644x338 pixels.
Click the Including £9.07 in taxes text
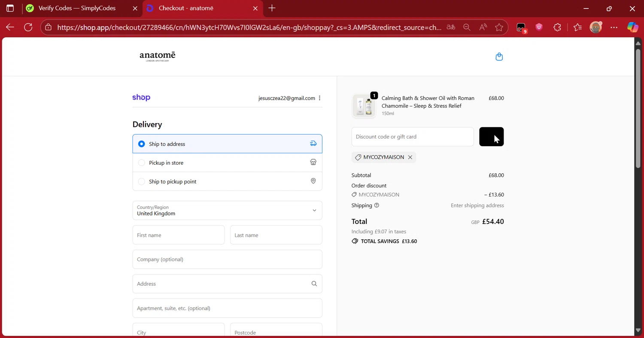379,232
